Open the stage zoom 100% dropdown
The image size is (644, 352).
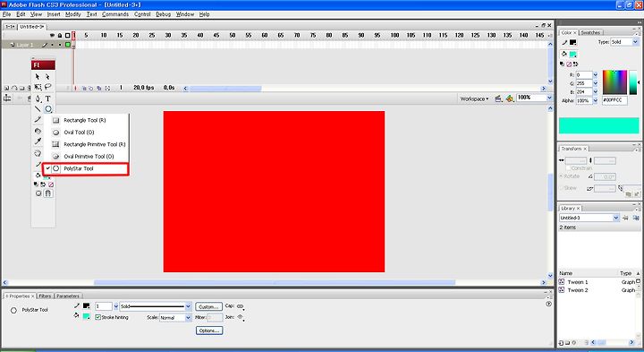[549, 98]
